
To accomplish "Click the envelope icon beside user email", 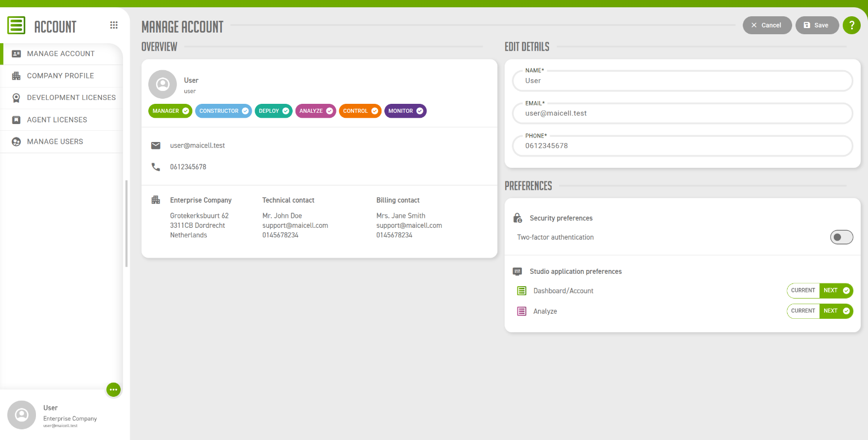I will coord(156,146).
